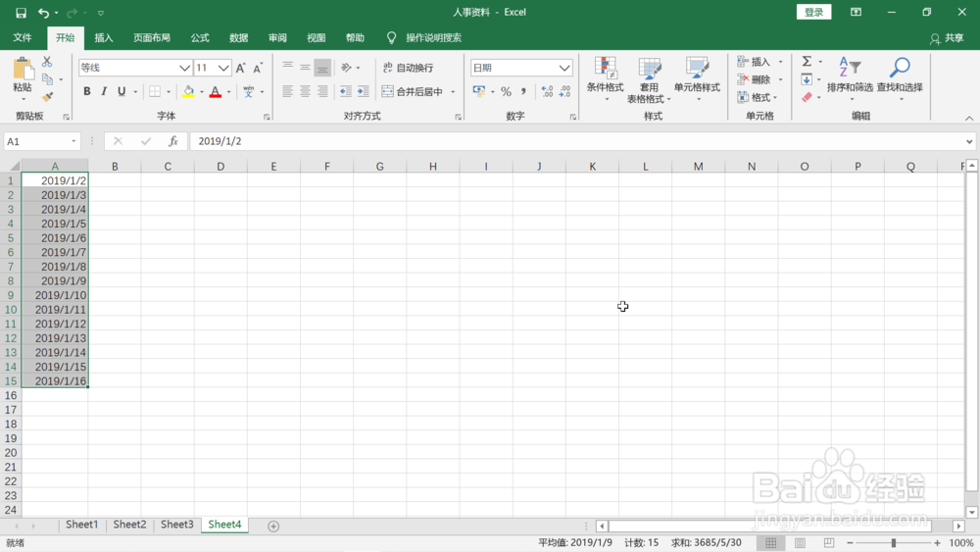Click the Copy icon in clipboard group

47,79
